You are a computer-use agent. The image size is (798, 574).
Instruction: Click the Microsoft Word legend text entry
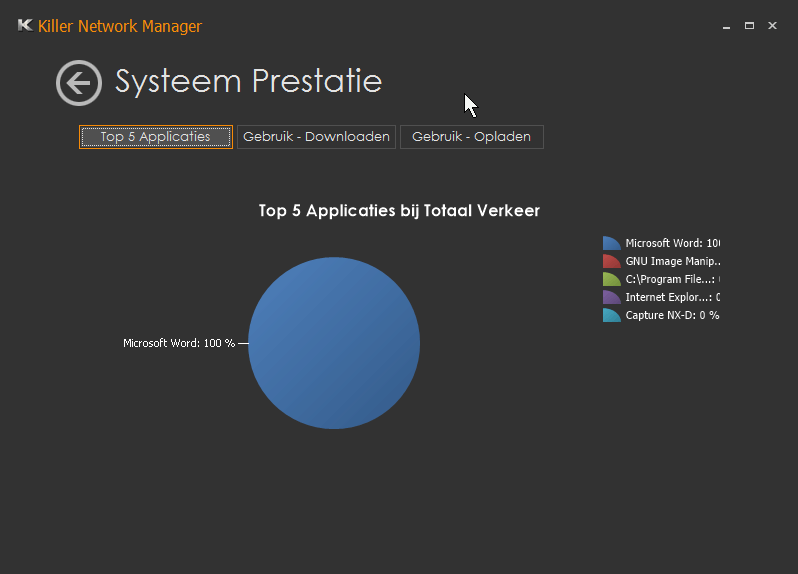click(x=673, y=243)
